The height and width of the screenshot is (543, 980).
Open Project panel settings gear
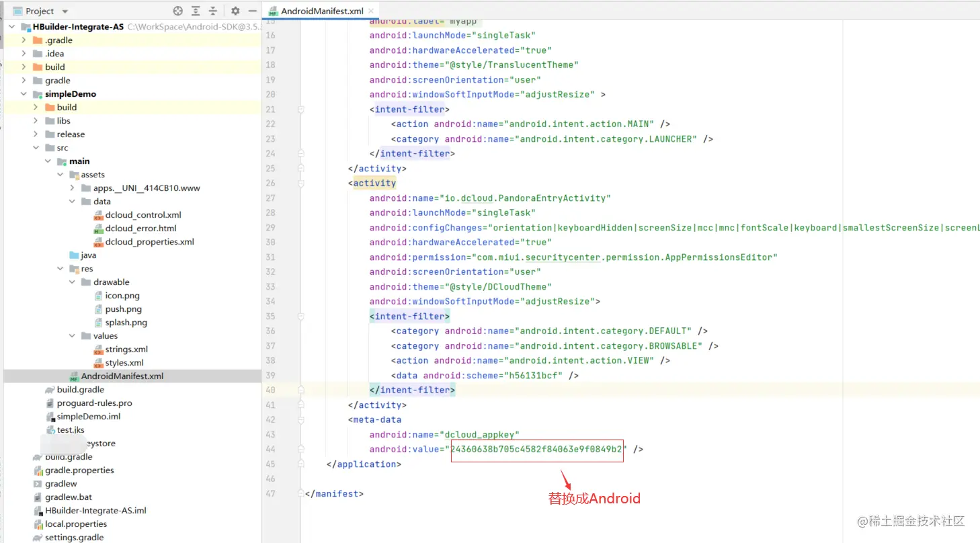tap(235, 11)
